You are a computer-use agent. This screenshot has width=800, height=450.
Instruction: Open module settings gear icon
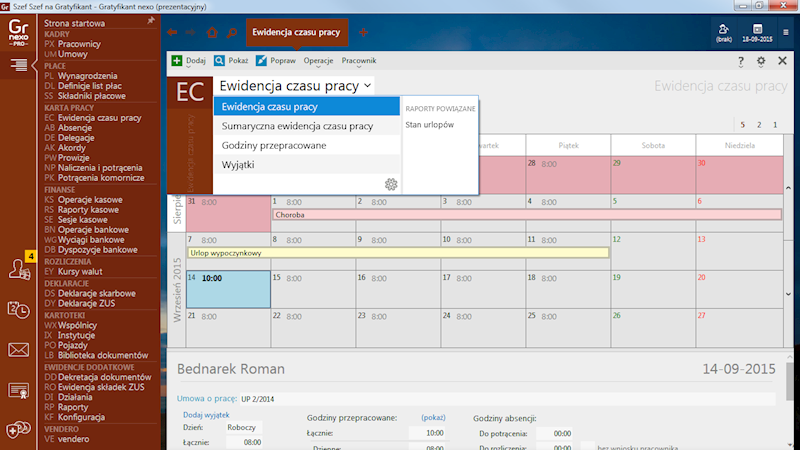(x=761, y=61)
